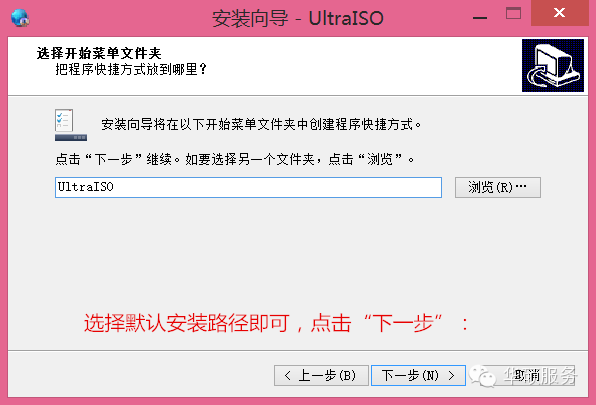Minimize the setup wizard window
596x405 pixels.
tap(480, 17)
